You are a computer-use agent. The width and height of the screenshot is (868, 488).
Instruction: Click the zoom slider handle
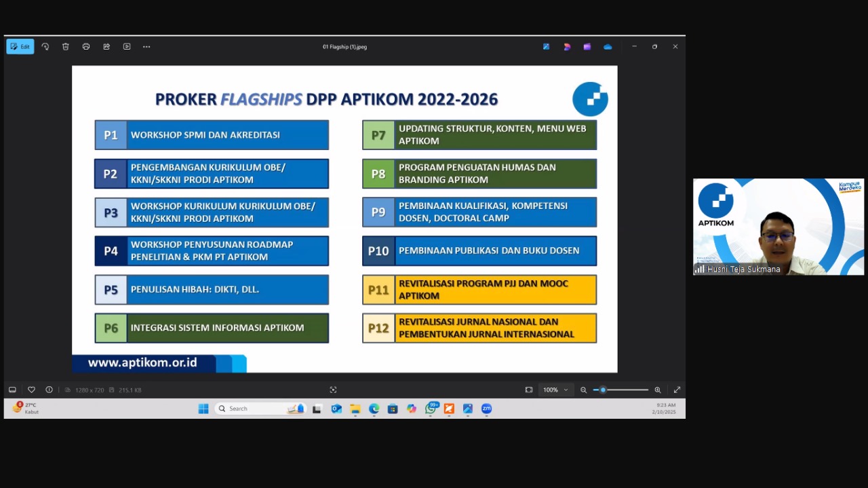point(603,390)
